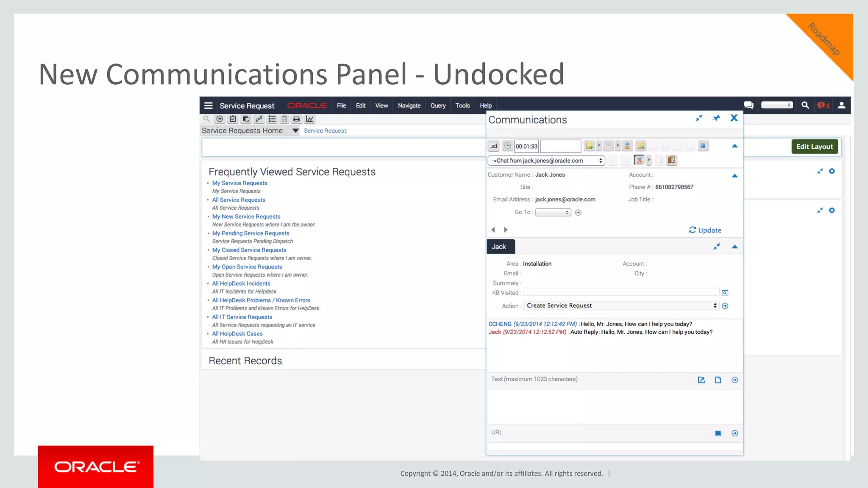Open the notifications icon showing 4

tap(823, 105)
